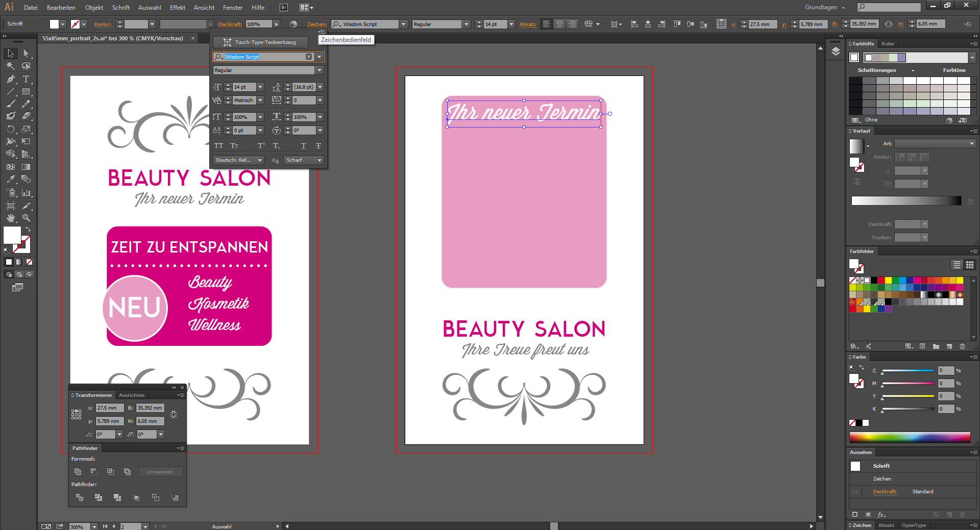Select the Hand tool
The width and height of the screenshot is (980, 530).
[11, 218]
